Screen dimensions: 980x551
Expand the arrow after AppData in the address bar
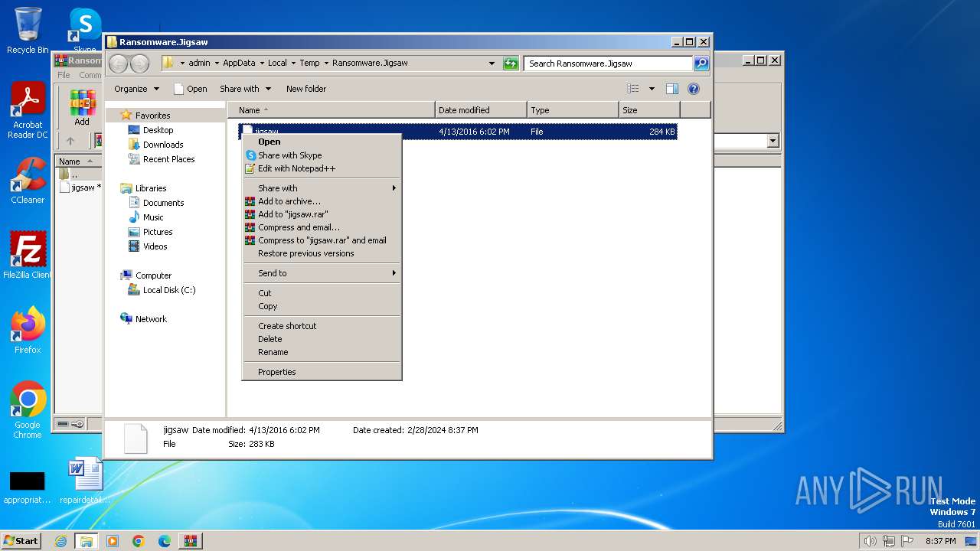(x=260, y=64)
